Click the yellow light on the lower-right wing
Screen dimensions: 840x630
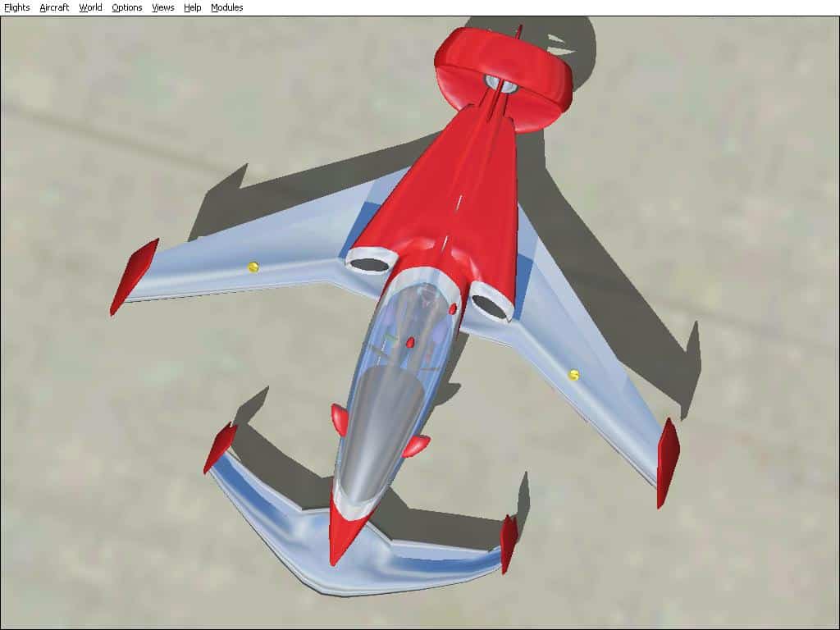[x=573, y=375]
